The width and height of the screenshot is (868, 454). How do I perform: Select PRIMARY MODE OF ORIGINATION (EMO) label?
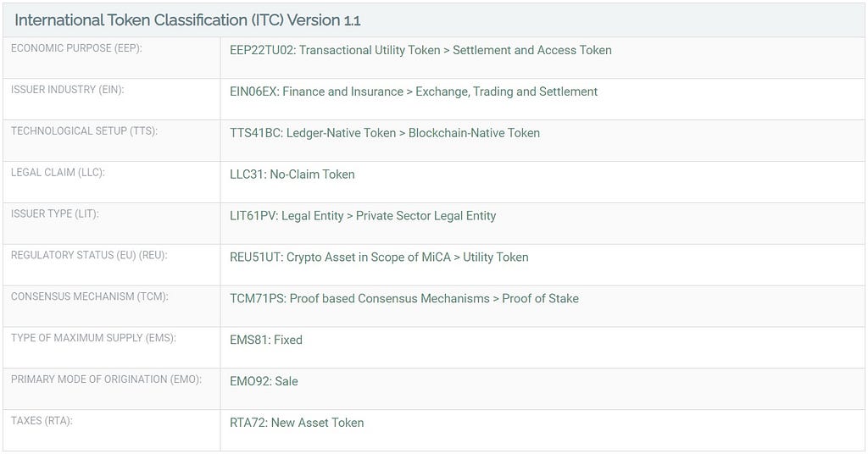(x=106, y=379)
